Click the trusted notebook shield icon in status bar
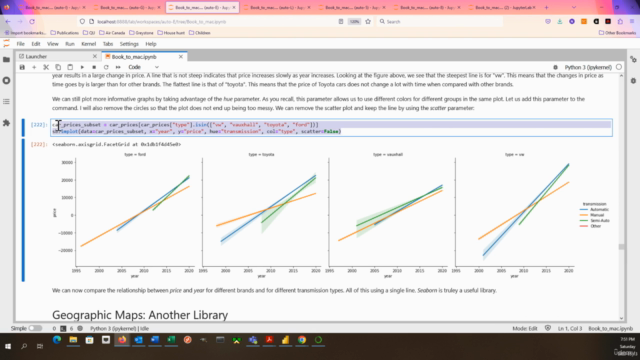 click(548, 328)
